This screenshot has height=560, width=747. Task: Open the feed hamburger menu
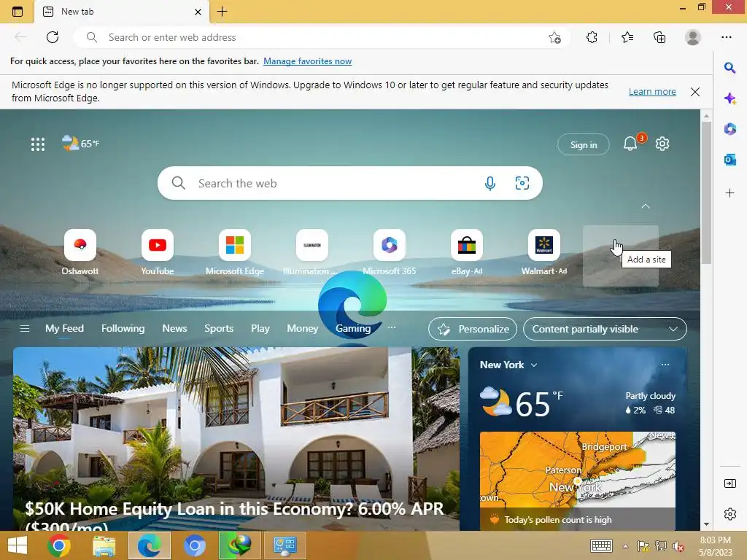click(24, 329)
